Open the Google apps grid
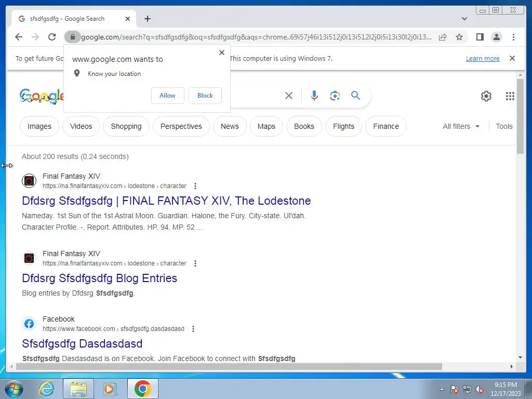This screenshot has height=399, width=532. [x=510, y=96]
